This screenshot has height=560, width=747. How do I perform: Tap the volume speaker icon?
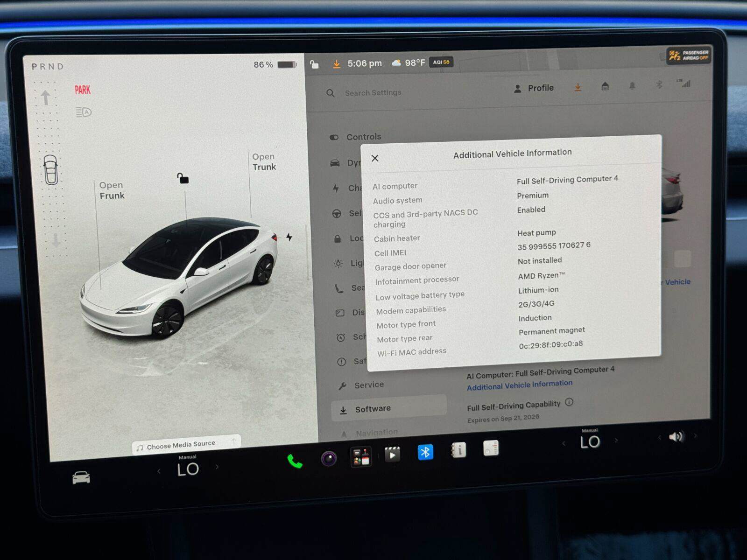point(676,436)
